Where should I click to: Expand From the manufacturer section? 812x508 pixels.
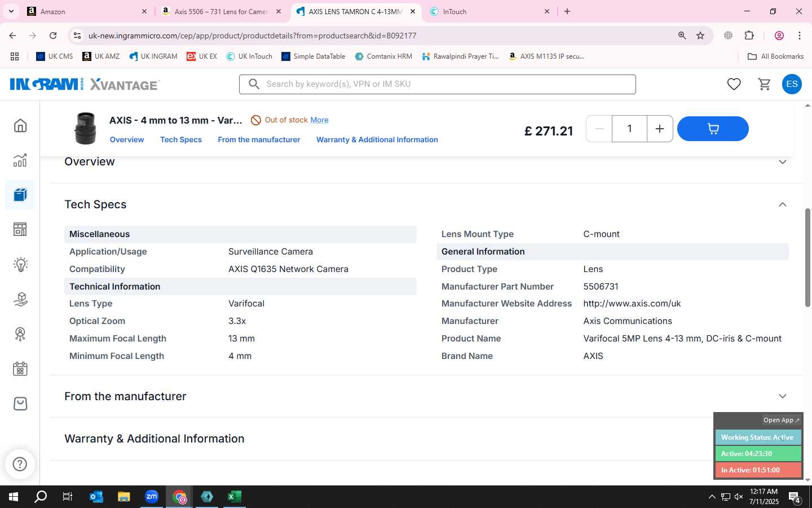pyautogui.click(x=782, y=396)
